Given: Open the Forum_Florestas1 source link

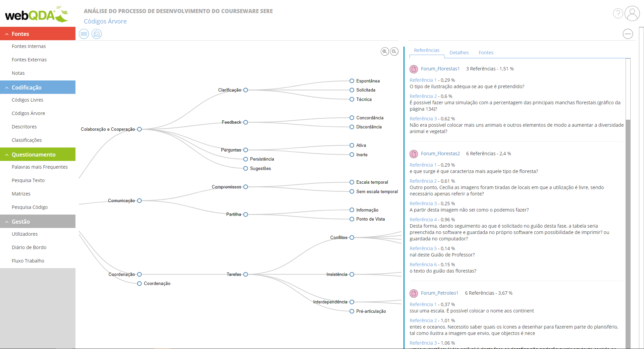Looking at the screenshot, I should pyautogui.click(x=440, y=69).
